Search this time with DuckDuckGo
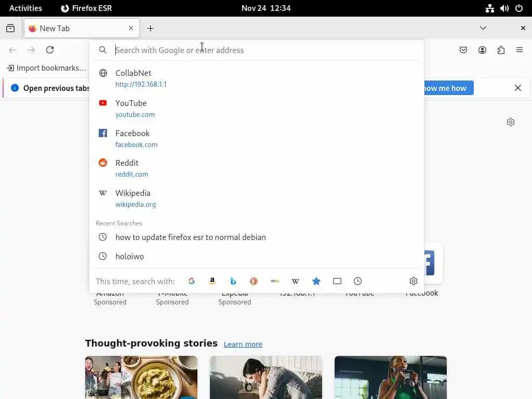 click(254, 281)
